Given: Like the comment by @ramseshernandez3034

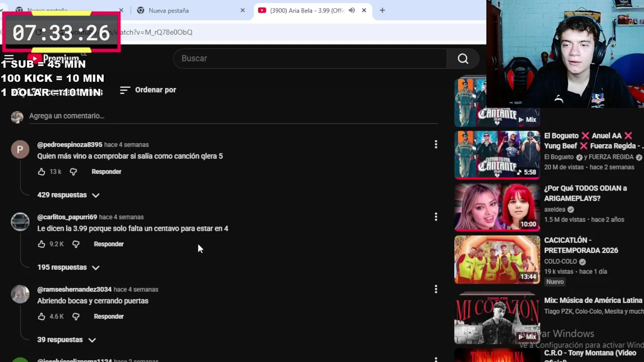Looking at the screenshot, I should pos(41,317).
